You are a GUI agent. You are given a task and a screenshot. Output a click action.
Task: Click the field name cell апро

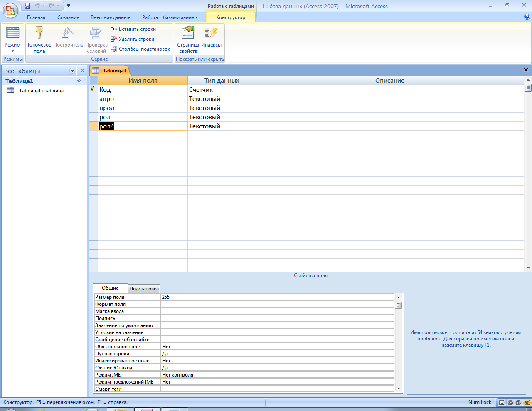tap(143, 99)
